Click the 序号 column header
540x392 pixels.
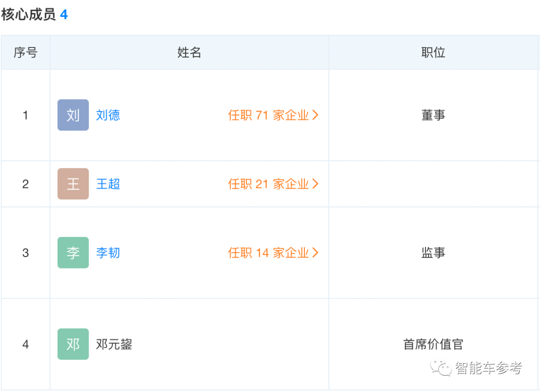click(x=25, y=52)
